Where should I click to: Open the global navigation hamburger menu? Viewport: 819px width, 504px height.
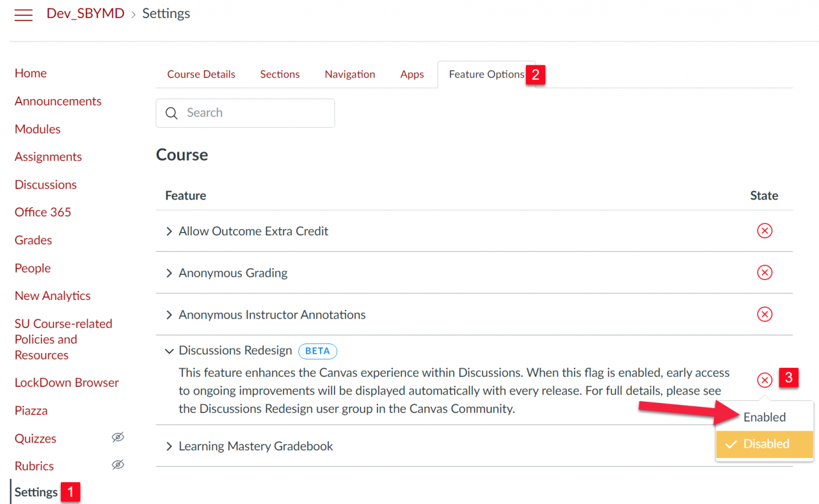23,14
